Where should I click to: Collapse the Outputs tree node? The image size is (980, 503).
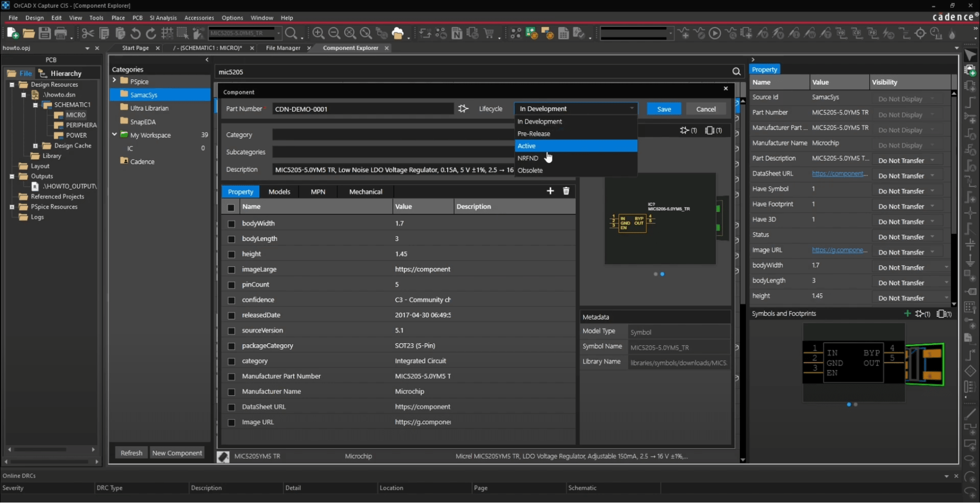(12, 176)
